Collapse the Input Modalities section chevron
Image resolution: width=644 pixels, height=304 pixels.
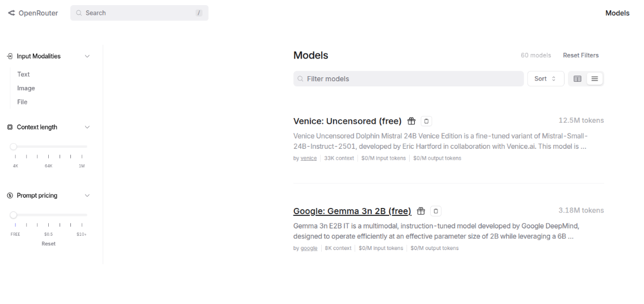(x=87, y=56)
